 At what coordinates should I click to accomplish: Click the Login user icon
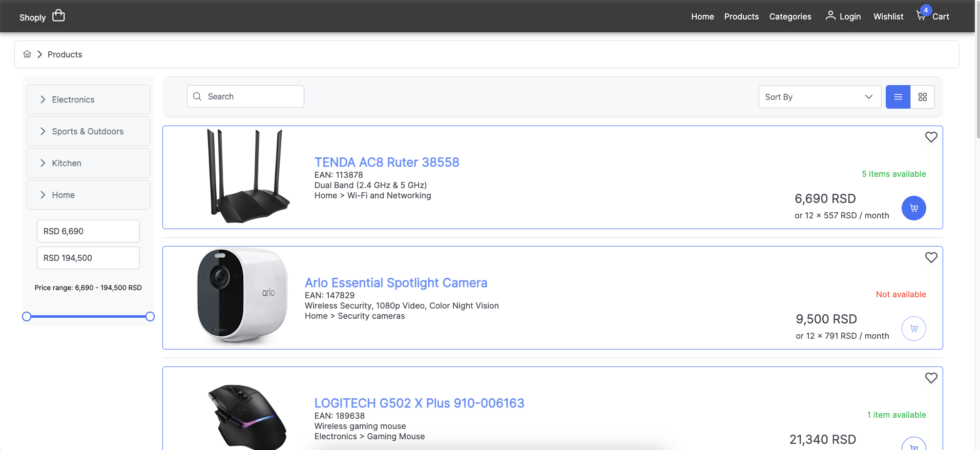(830, 15)
